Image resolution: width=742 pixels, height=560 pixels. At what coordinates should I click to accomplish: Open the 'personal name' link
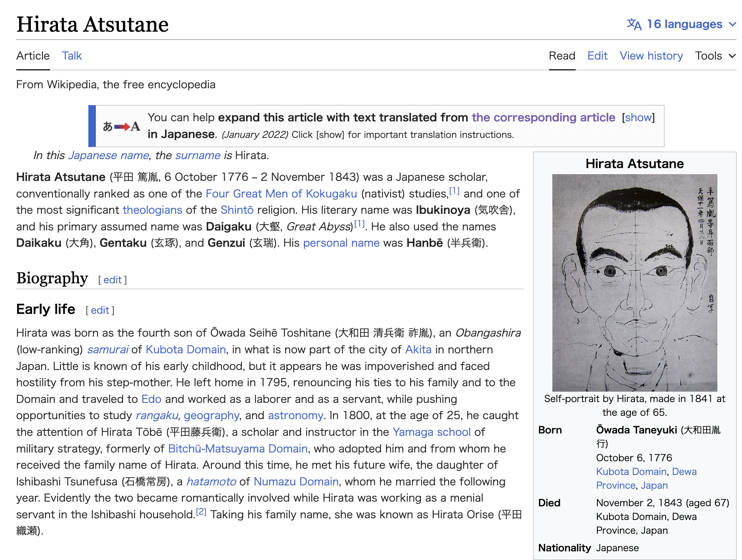point(341,243)
